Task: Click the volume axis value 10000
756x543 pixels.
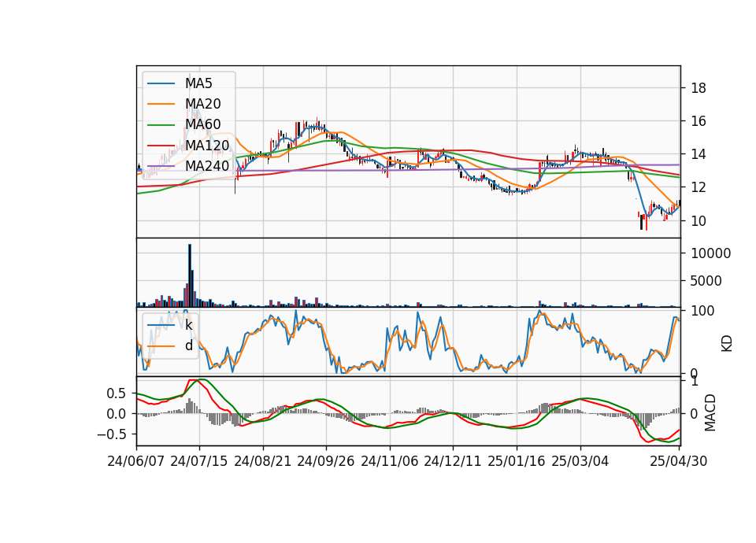Action: (710, 253)
